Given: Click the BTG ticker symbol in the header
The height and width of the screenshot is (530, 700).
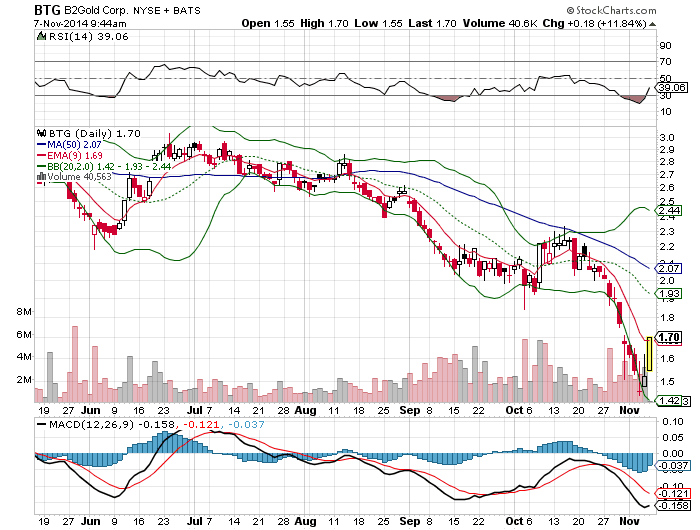Looking at the screenshot, I should [47, 10].
